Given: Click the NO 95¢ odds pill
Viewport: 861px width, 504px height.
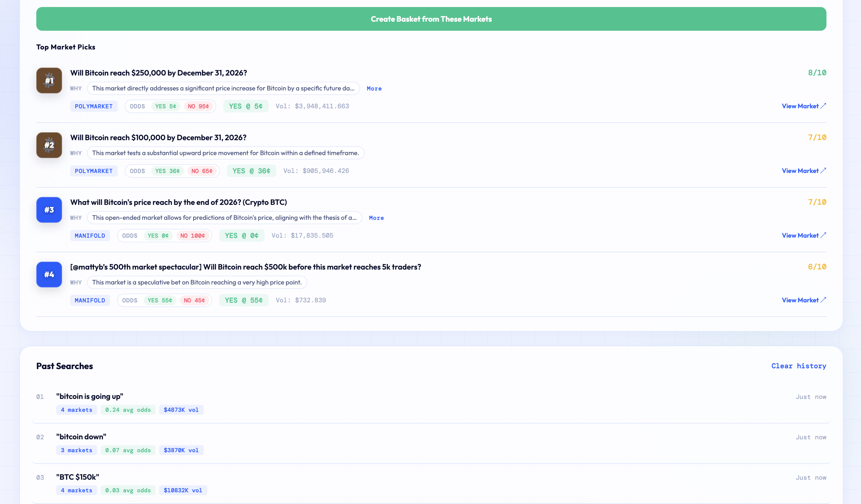Looking at the screenshot, I should [x=198, y=106].
